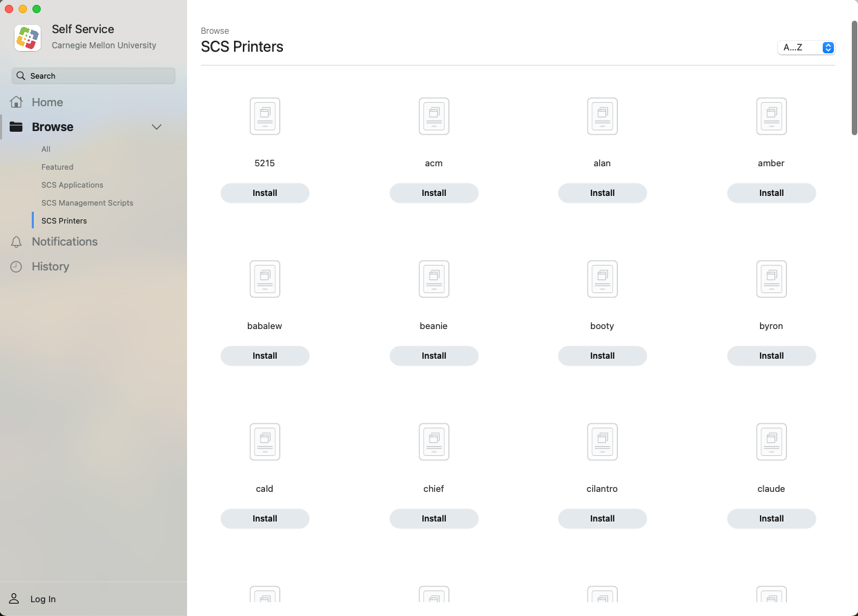858x616 pixels.
Task: Click the booty printer document icon
Action: pyautogui.click(x=603, y=279)
